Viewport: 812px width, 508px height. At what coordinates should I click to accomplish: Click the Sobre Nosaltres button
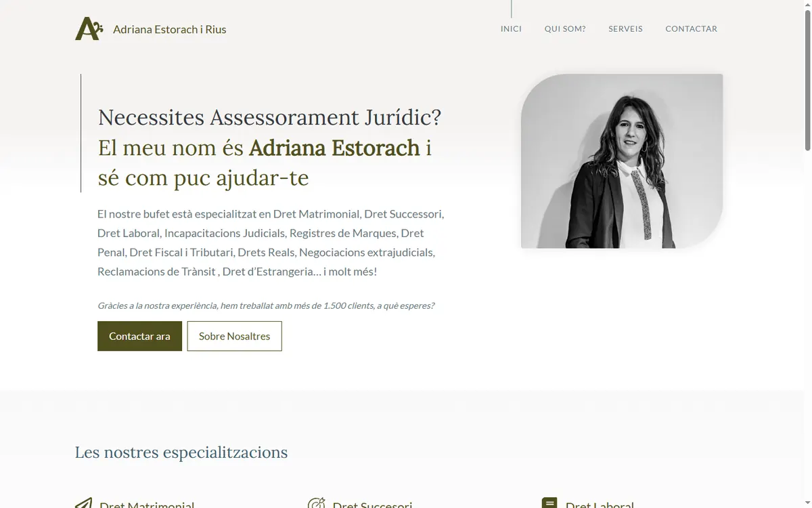click(234, 336)
